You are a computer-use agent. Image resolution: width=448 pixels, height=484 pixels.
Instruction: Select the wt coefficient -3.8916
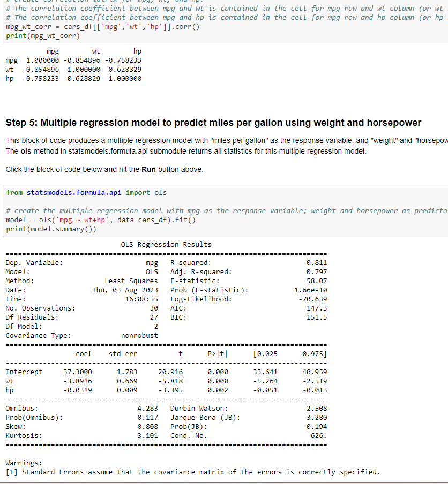click(x=78, y=381)
